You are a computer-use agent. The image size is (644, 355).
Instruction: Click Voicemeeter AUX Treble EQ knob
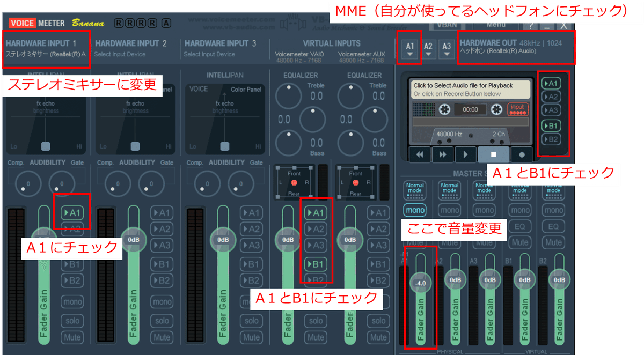coord(351,96)
